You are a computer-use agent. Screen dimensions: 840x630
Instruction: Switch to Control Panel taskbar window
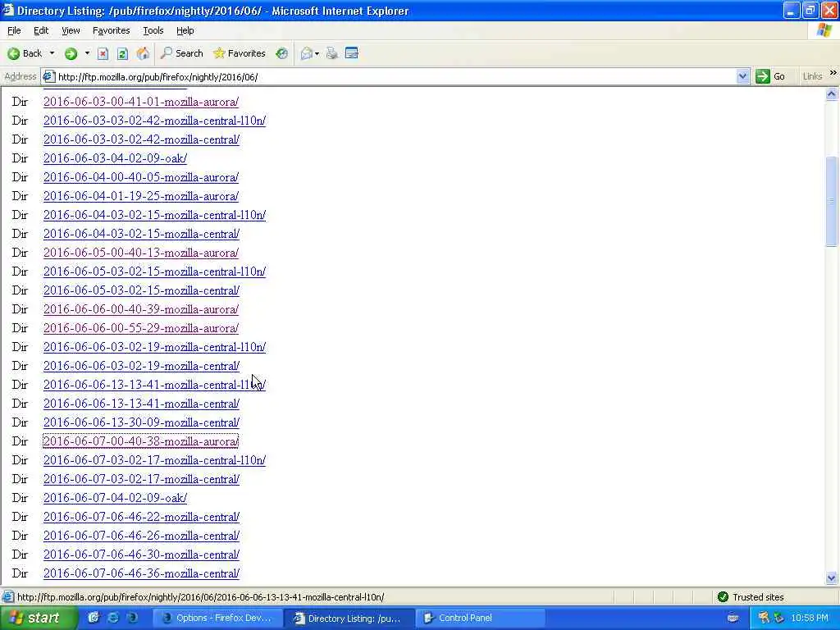tap(479, 618)
